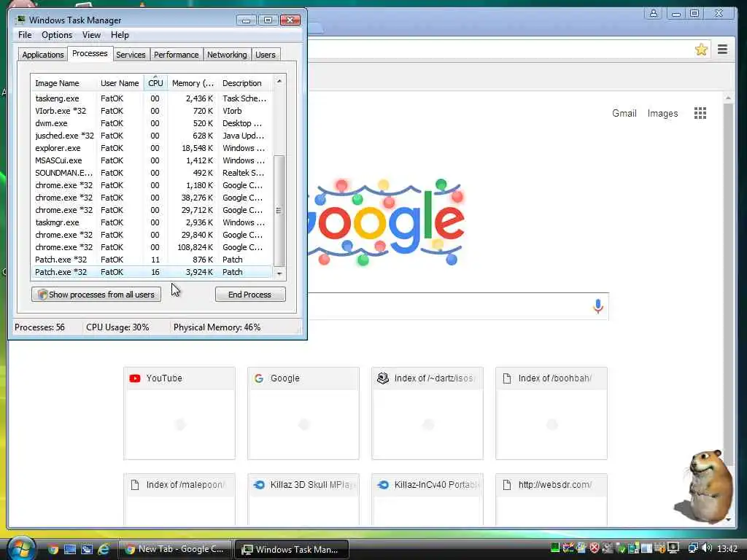Click Show processes from all users
747x560 pixels.
point(96,295)
